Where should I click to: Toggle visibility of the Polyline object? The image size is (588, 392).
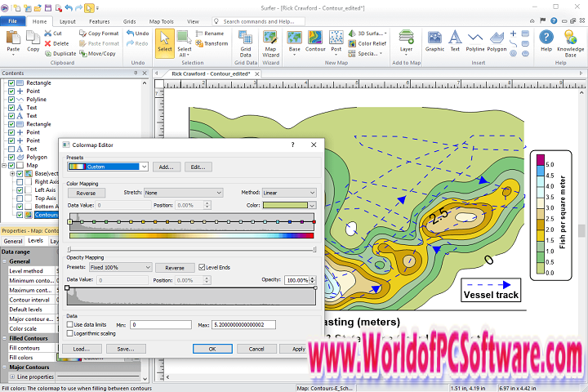[x=11, y=100]
